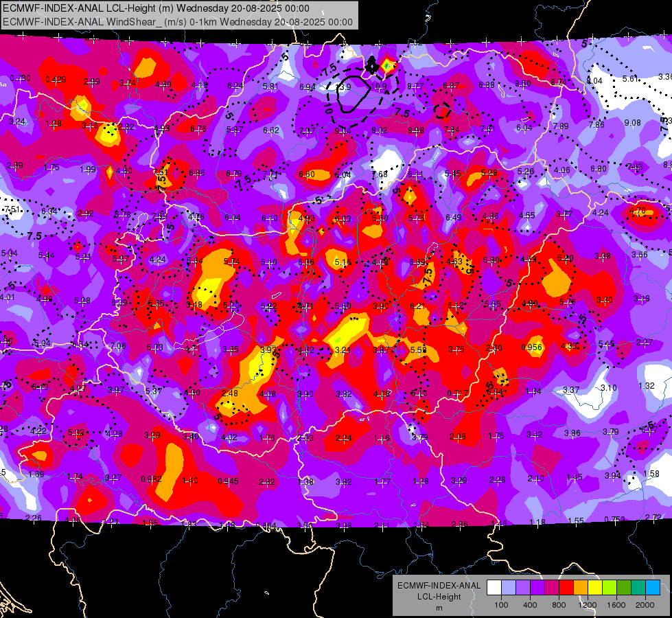672x618 pixels.
Task: Click the light lavender legend swatch
Action: point(509,588)
